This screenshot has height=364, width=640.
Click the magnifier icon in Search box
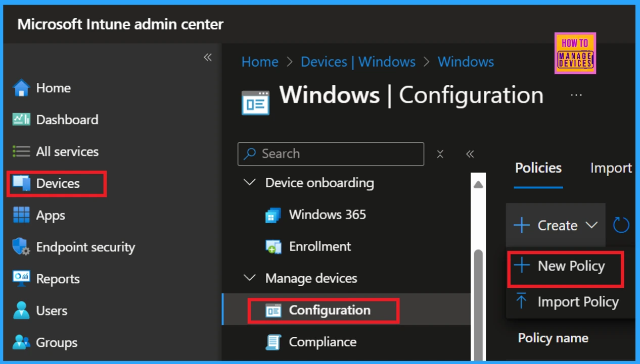click(x=250, y=153)
